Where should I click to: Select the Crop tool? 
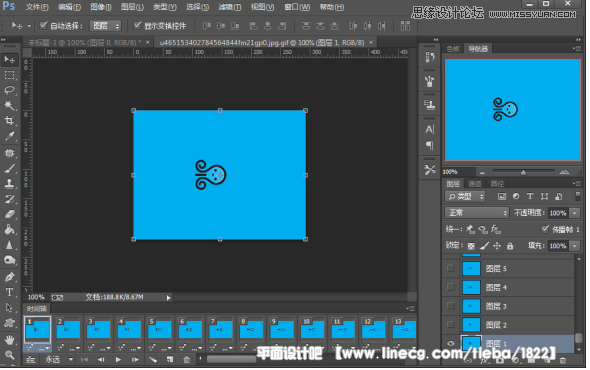9,120
